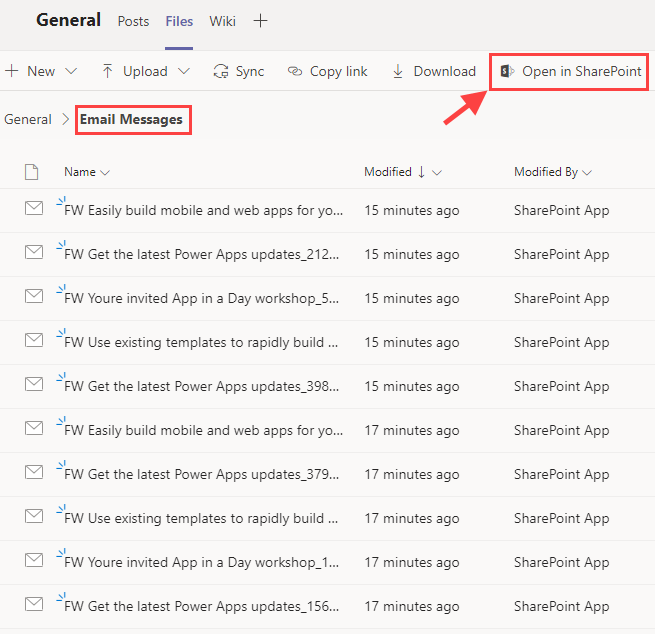Click Email Messages breadcrumb
Viewport: 655px width, 634px height.
coord(131,119)
